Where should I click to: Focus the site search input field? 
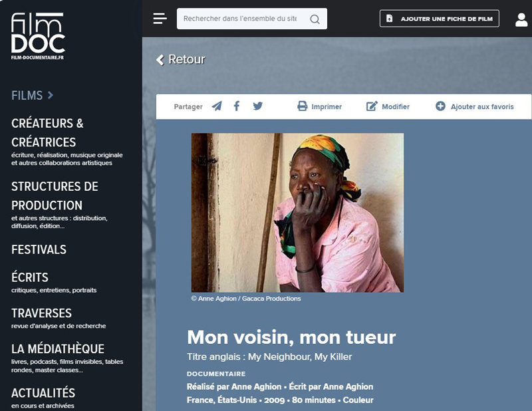[x=240, y=19]
